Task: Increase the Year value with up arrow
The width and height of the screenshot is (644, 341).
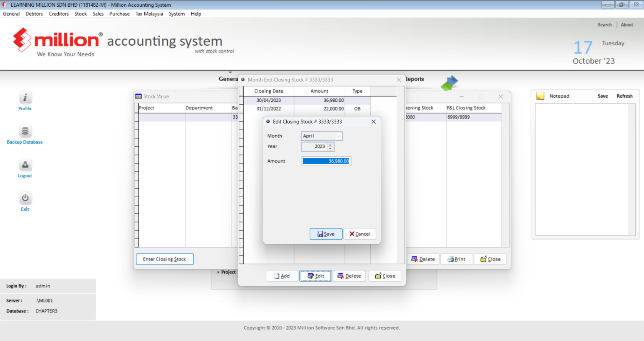Action: (330, 145)
